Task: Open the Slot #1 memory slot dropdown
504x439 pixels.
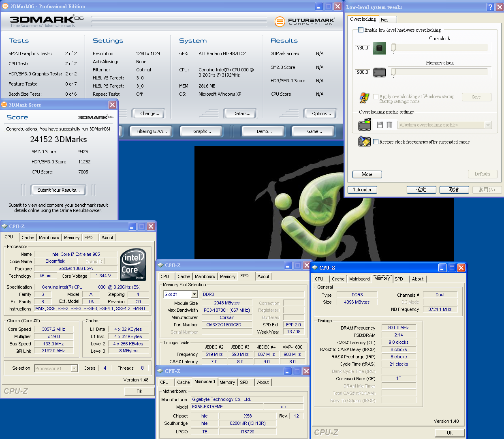Action: (x=194, y=294)
